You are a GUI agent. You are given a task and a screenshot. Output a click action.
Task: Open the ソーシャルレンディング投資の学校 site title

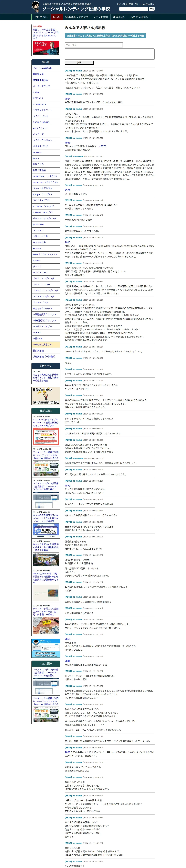[x=76, y=9]
